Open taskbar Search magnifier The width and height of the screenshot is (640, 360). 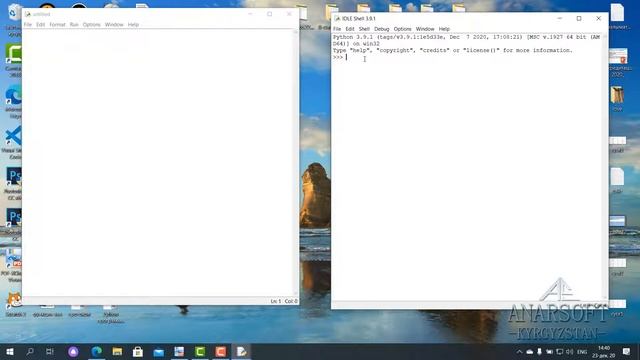click(30, 351)
